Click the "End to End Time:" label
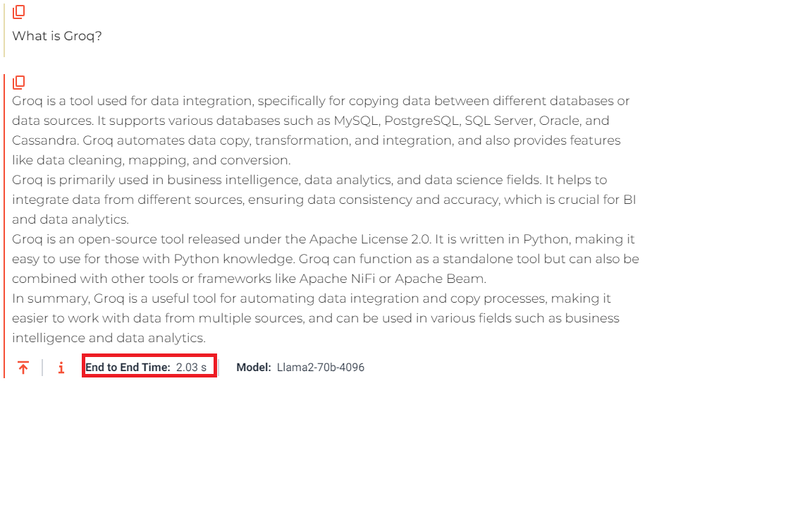Viewport: 812px width, 508px height. [x=128, y=367]
